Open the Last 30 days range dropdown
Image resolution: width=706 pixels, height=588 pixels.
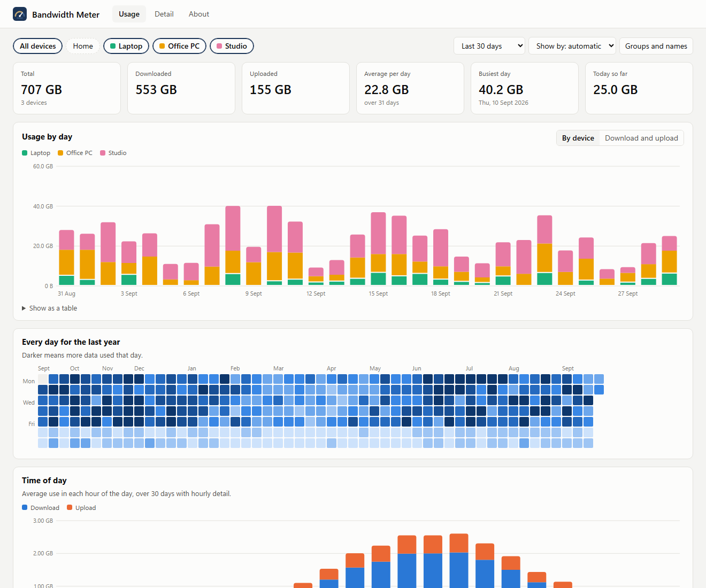tap(489, 46)
